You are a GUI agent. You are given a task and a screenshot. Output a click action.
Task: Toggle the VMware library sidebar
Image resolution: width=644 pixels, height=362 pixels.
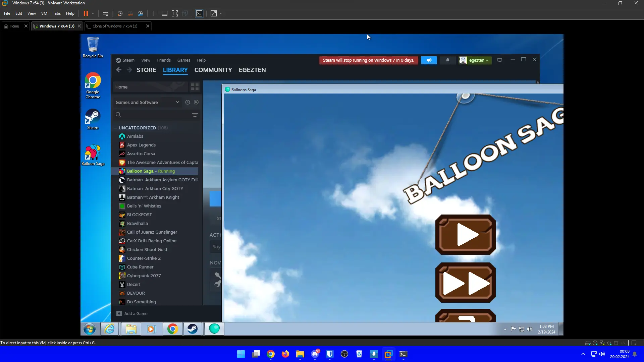click(x=155, y=13)
